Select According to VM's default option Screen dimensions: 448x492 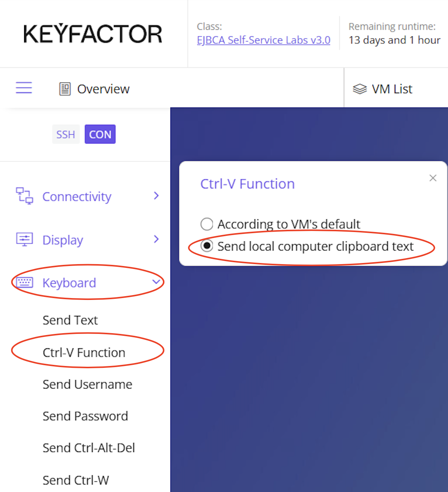(x=207, y=224)
